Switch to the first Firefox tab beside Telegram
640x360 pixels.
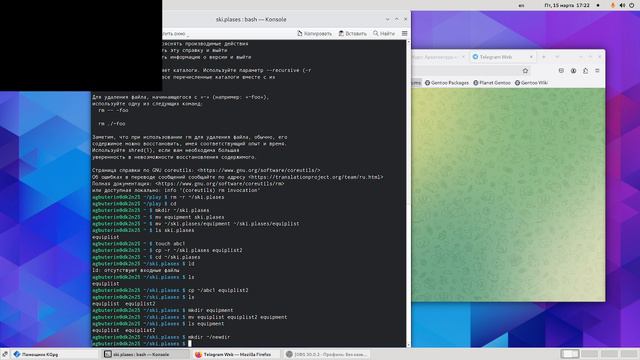pos(439,57)
